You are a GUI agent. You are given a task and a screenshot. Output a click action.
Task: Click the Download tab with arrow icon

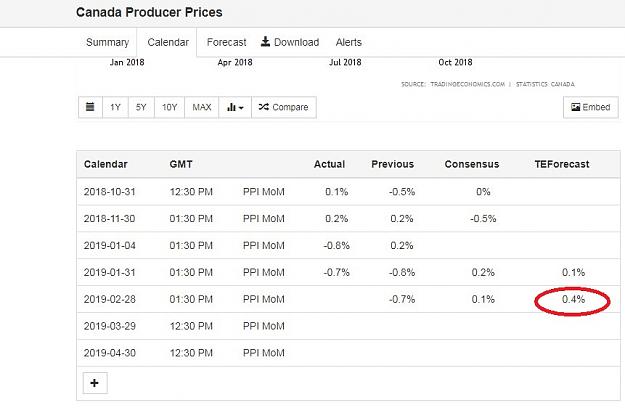point(290,42)
